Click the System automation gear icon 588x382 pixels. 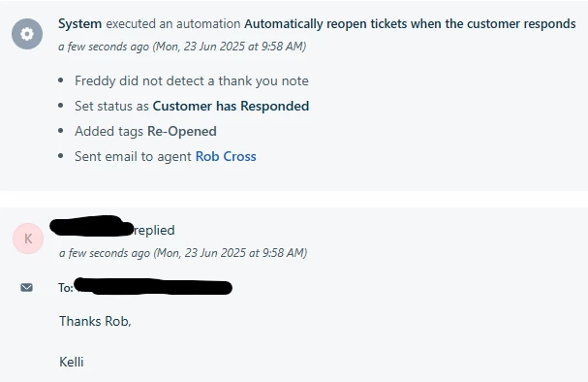pyautogui.click(x=27, y=34)
